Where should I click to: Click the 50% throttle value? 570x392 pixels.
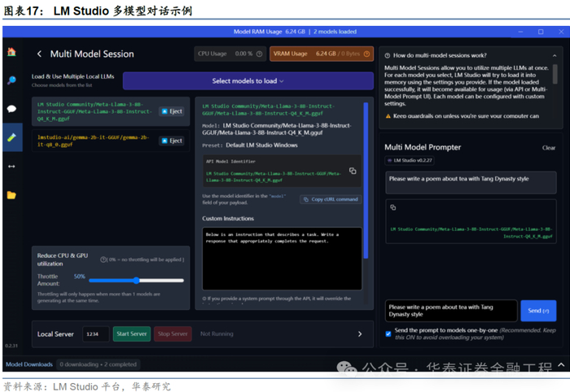[79, 277]
